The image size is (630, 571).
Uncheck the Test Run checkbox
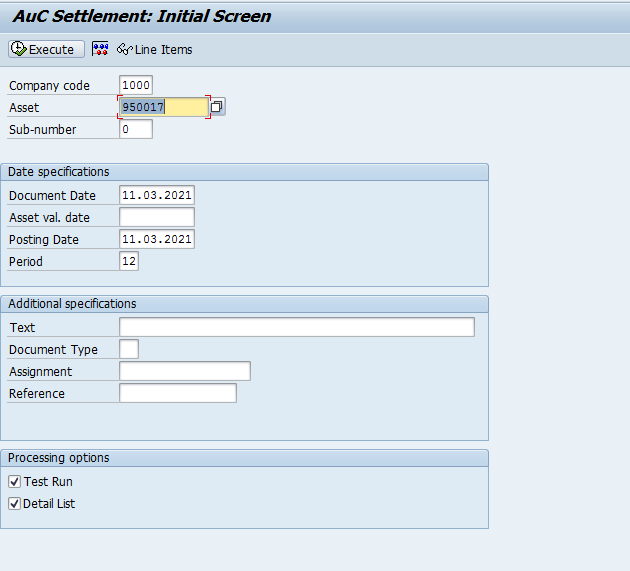tap(14, 481)
